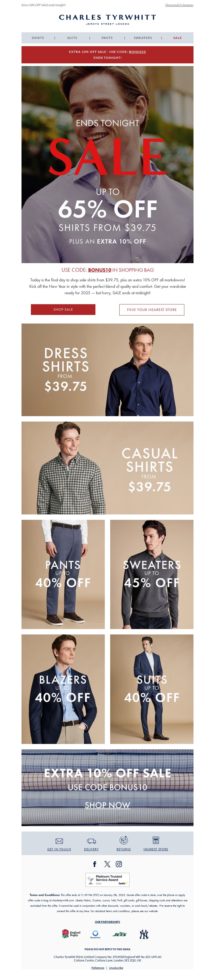215x980 pixels.
Task: Click the Dress Shirts from $39.75 banner
Action: pos(107,370)
